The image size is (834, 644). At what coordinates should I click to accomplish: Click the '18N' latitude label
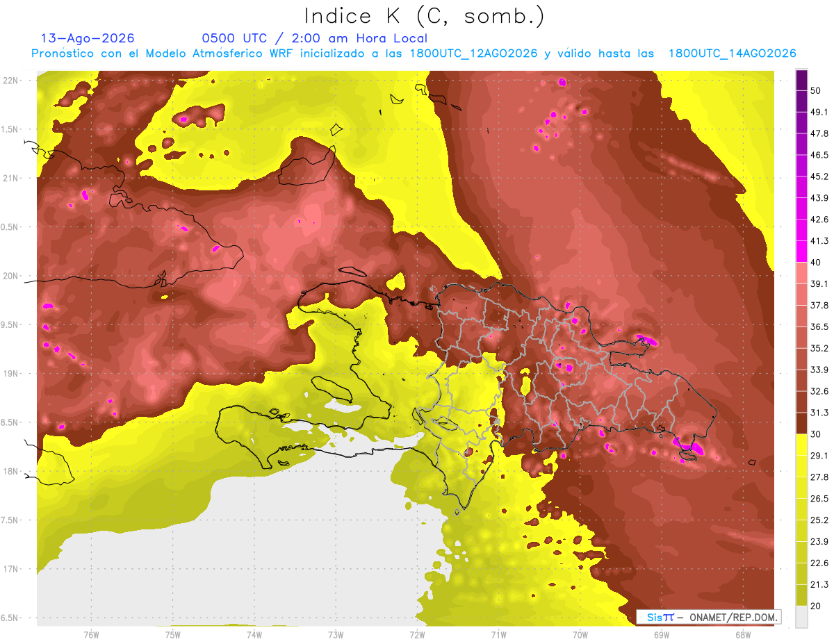point(12,471)
